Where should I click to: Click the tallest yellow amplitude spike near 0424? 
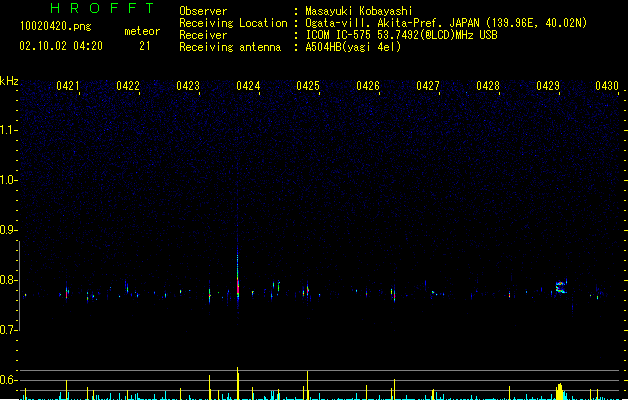coord(238,383)
